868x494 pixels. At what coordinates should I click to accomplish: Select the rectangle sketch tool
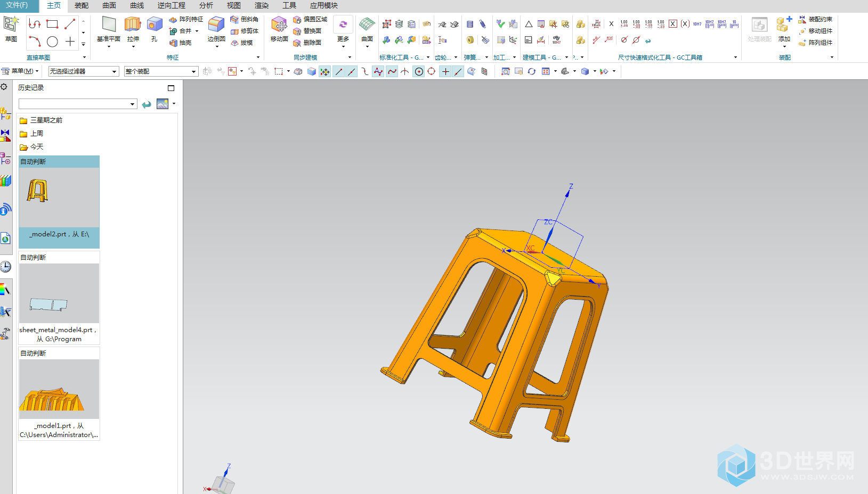click(x=52, y=24)
